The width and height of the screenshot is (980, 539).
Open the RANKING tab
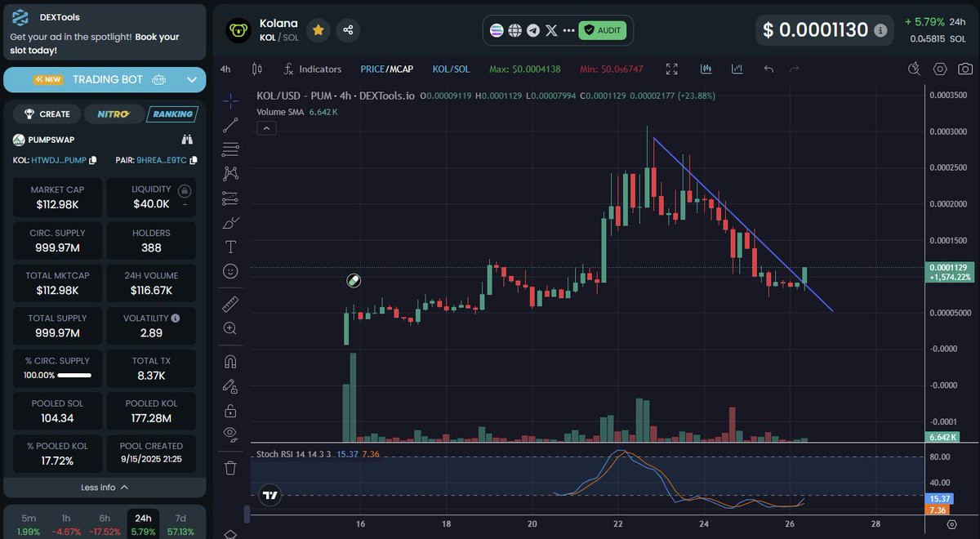coord(172,114)
